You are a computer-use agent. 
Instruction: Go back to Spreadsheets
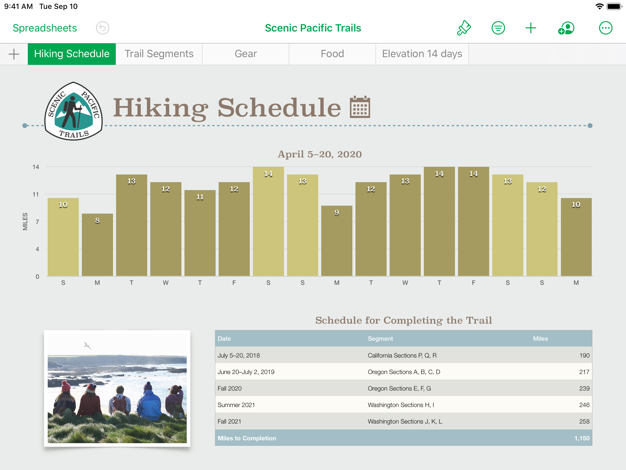coord(44,28)
